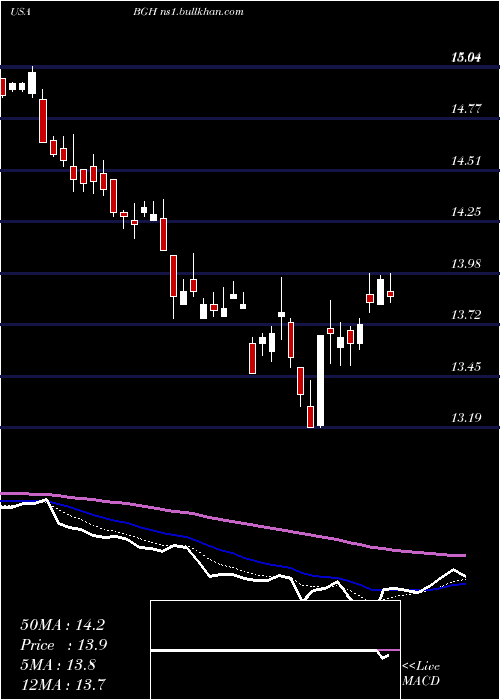The width and height of the screenshot is (500, 700).
Task: Click the 13.72 price level label
Action: point(467,315)
